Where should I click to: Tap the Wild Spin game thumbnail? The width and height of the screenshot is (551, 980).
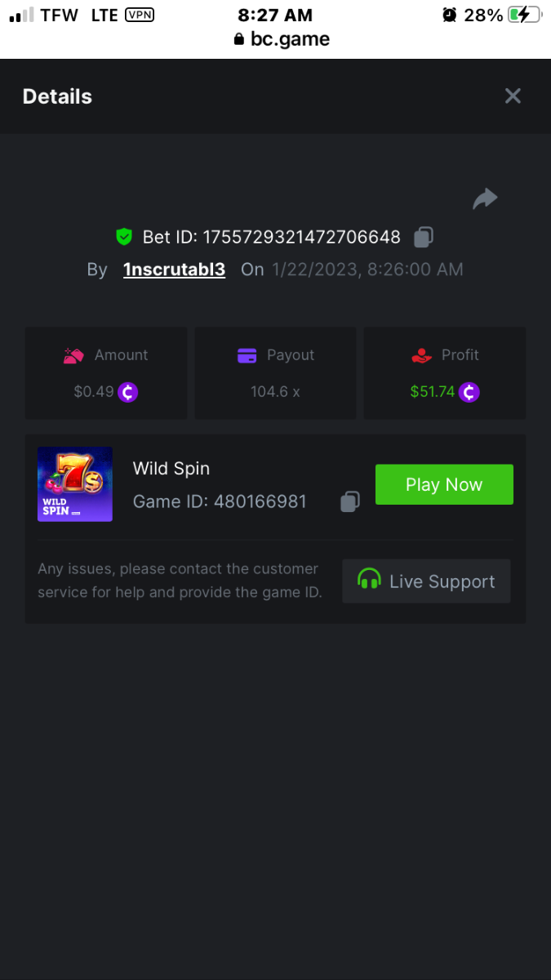75,484
